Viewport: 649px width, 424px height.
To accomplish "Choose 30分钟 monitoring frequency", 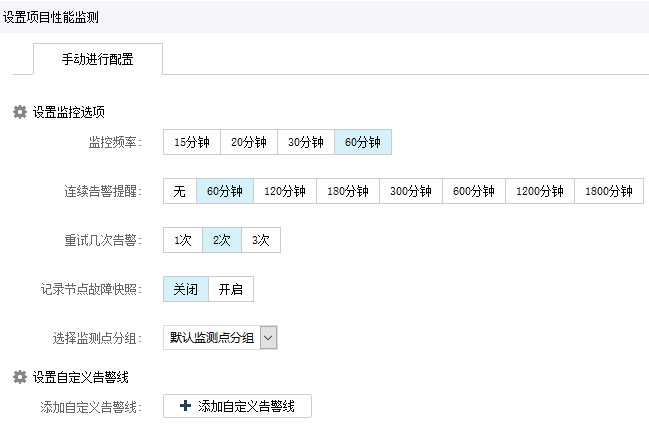I will [305, 142].
